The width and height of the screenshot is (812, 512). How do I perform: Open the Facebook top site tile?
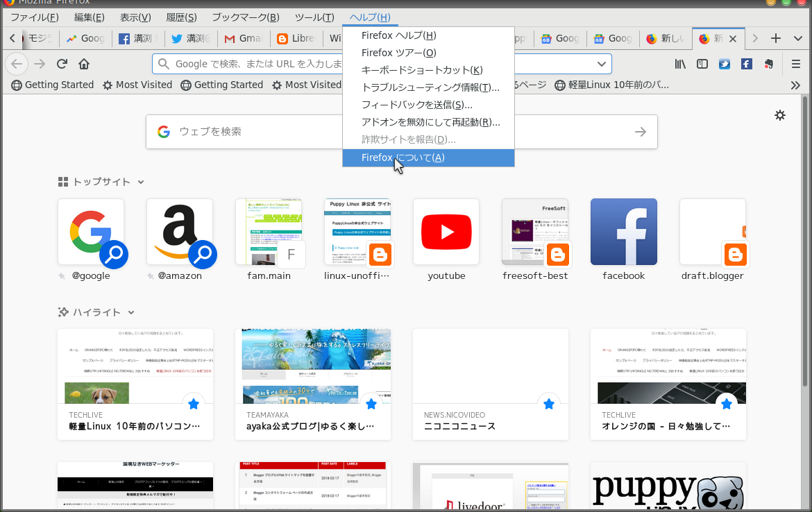coord(624,232)
